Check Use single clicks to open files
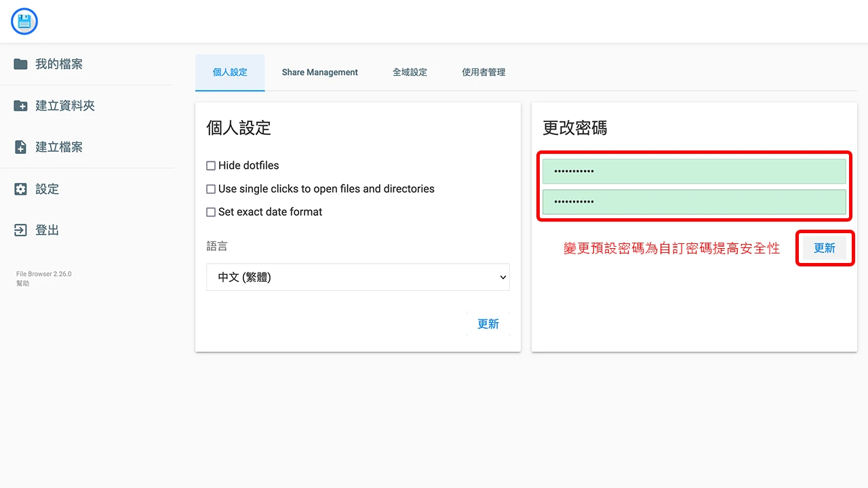 click(211, 188)
